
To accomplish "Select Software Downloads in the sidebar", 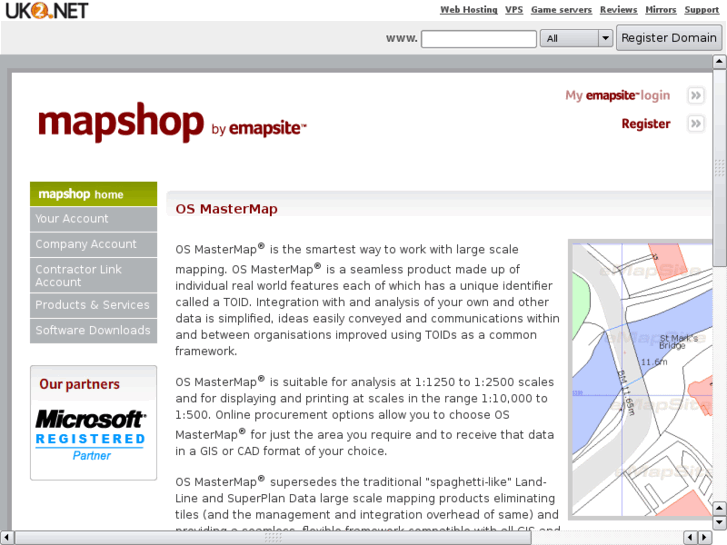I will coord(94,331).
